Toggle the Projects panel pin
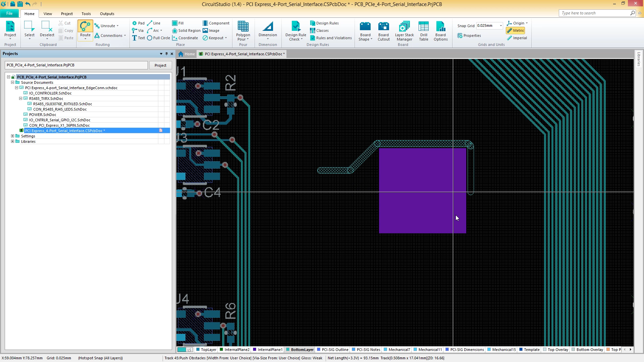The height and width of the screenshot is (362, 644). (x=166, y=54)
